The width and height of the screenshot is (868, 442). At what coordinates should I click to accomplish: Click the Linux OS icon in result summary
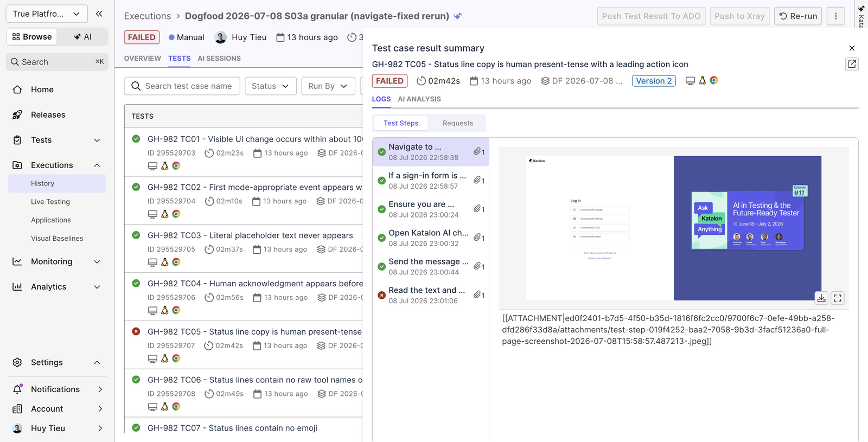click(x=702, y=80)
